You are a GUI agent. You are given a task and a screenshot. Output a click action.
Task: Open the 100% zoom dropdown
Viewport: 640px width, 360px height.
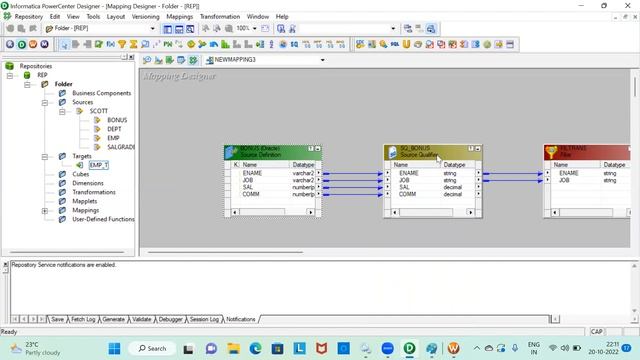point(254,29)
